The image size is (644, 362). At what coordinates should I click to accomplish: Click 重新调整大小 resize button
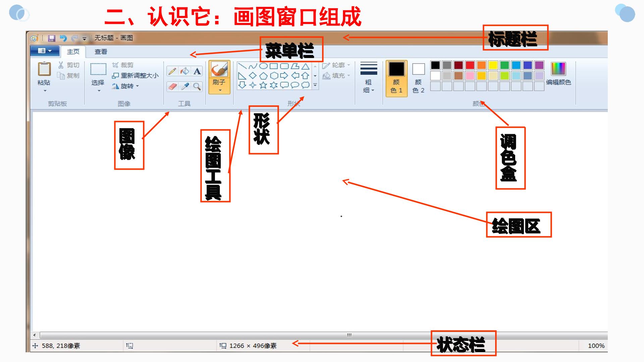tap(135, 76)
